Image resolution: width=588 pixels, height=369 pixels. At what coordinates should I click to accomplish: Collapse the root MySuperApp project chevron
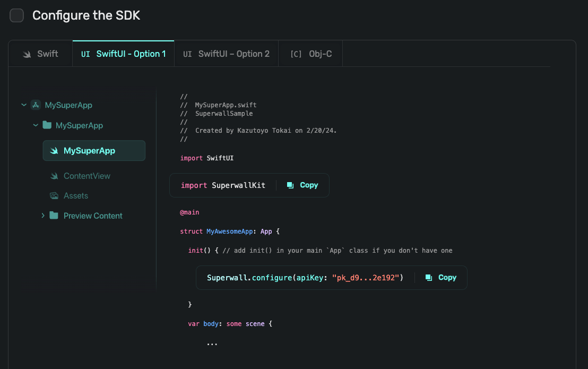[24, 105]
